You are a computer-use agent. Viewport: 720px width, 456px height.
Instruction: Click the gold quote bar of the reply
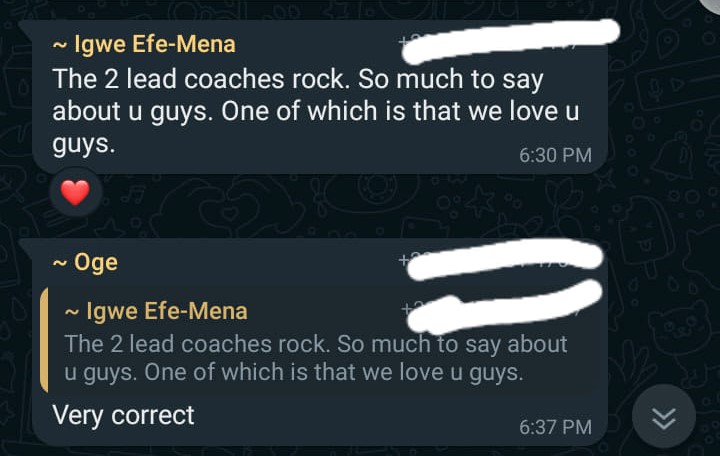coord(44,340)
